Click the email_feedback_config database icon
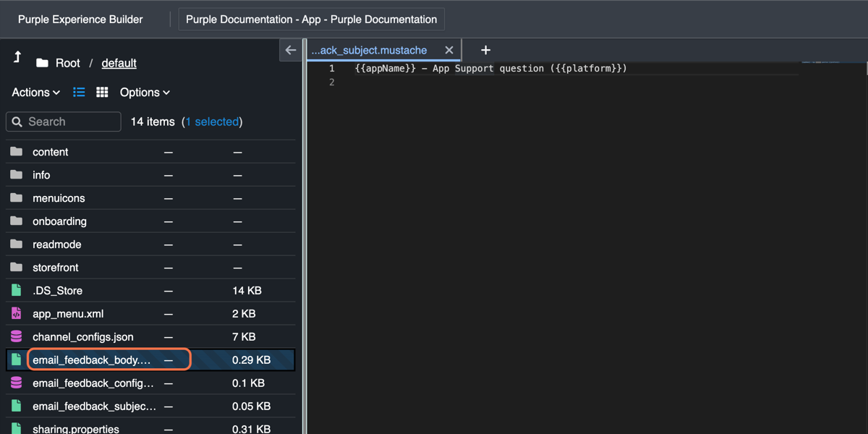This screenshot has width=868, height=434. point(16,383)
